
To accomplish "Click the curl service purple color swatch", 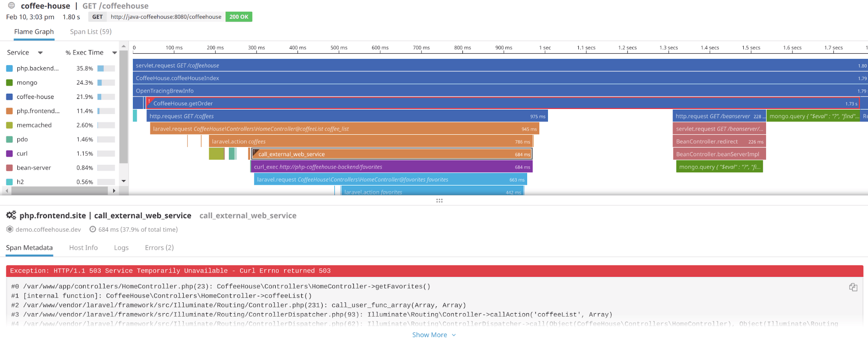I will click(10, 154).
